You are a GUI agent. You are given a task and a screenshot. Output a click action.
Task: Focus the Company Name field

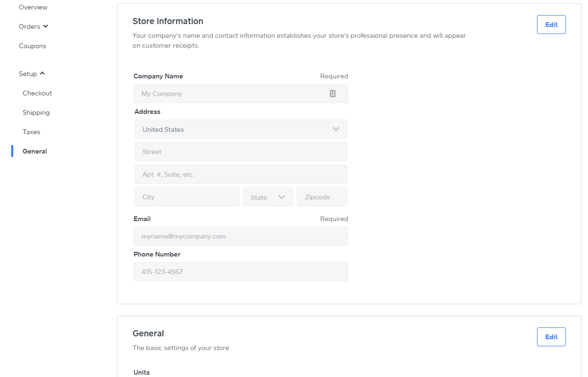pos(231,94)
